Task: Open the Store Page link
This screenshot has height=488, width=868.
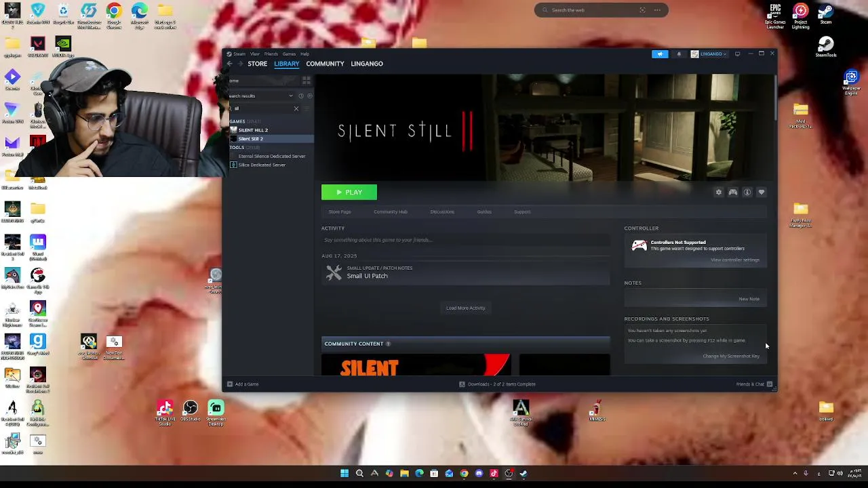Action: coord(340,211)
